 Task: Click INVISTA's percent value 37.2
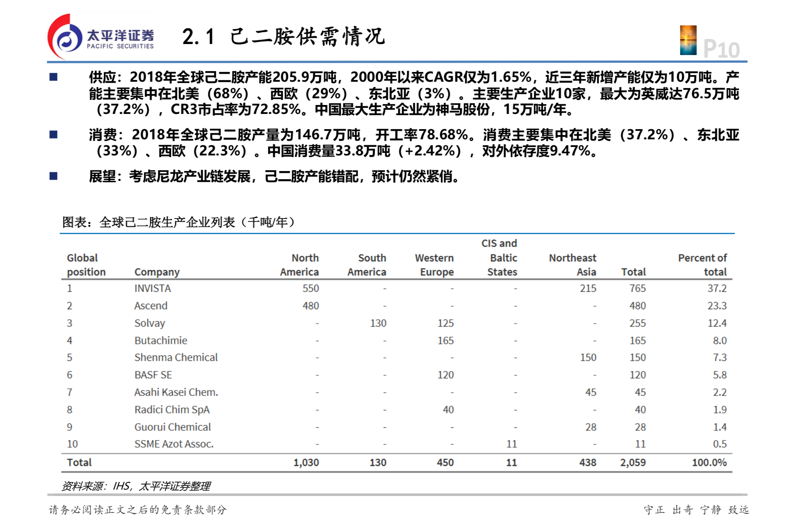pyautogui.click(x=717, y=288)
